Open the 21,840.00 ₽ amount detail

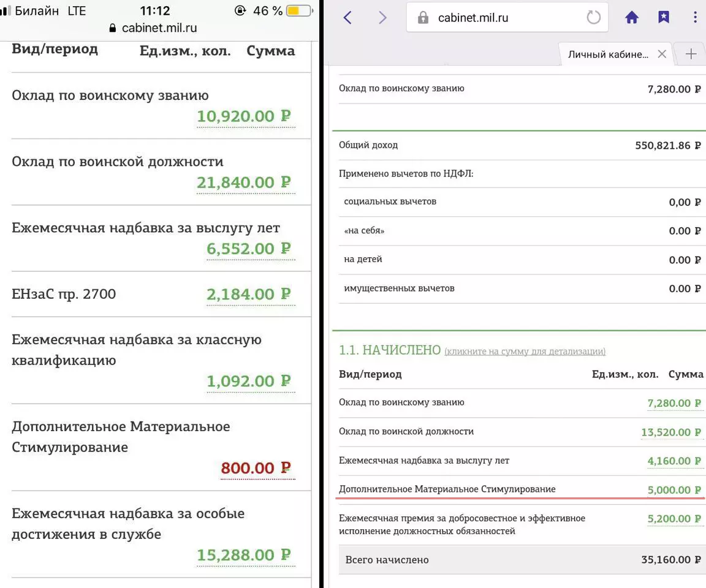click(x=244, y=183)
